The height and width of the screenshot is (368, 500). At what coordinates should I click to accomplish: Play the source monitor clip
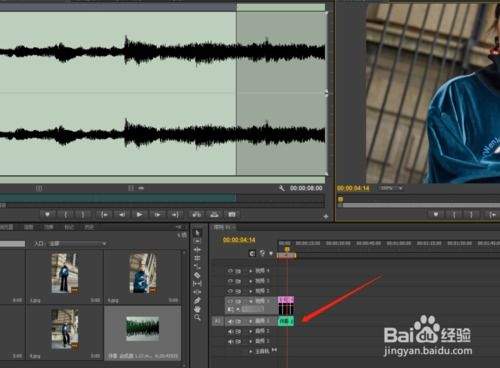139,214
